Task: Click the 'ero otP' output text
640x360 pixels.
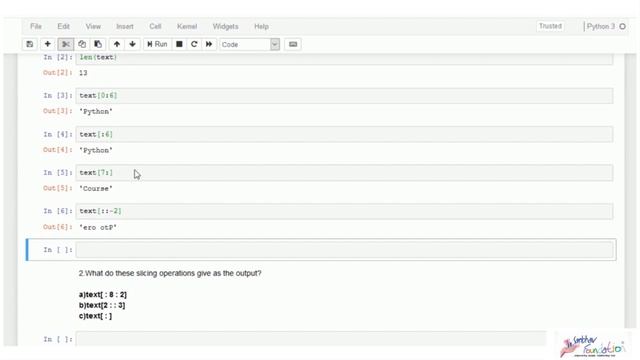Action: pos(98,227)
